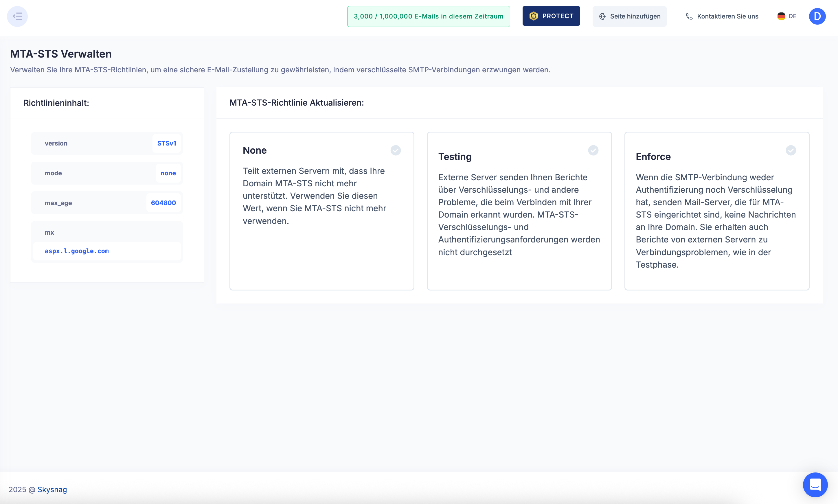
Task: Click the e-mail usage quota banner
Action: coord(428,16)
